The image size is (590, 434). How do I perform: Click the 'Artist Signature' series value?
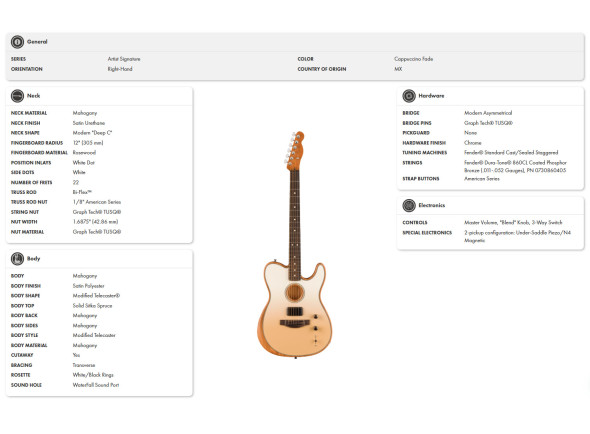pyautogui.click(x=124, y=59)
